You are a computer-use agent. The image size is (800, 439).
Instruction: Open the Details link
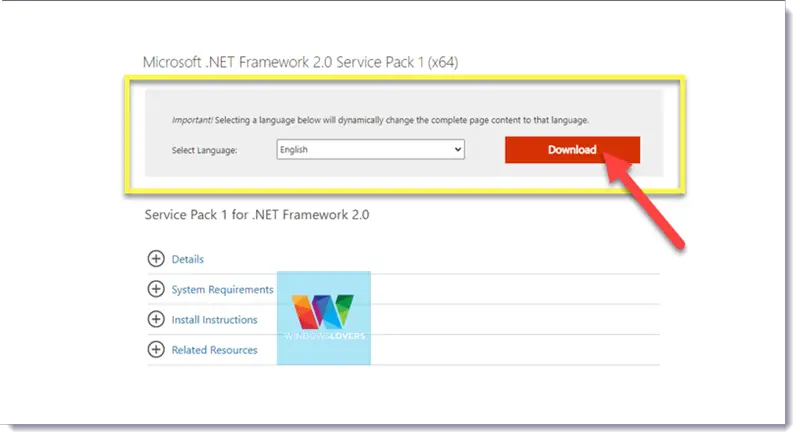(187, 259)
